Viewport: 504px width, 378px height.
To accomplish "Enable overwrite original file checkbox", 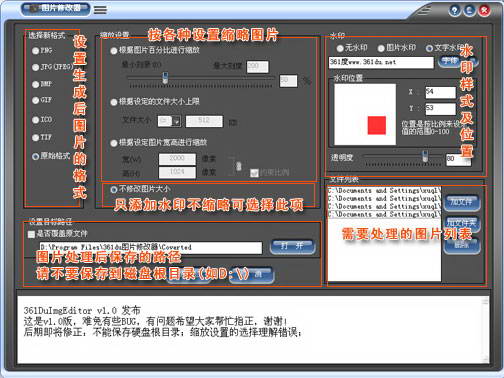I will tap(31, 234).
